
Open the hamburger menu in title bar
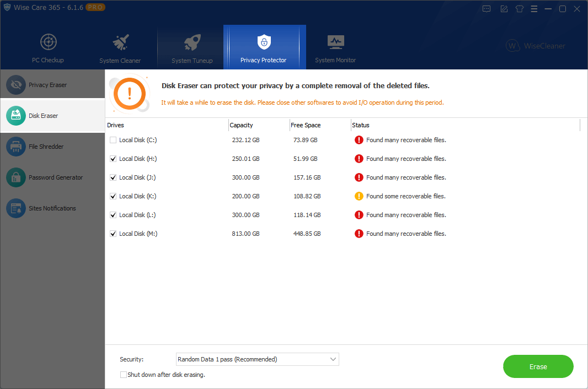[534, 9]
